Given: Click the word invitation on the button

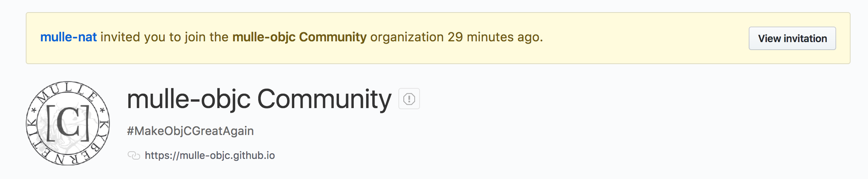Looking at the screenshot, I should (805, 38).
